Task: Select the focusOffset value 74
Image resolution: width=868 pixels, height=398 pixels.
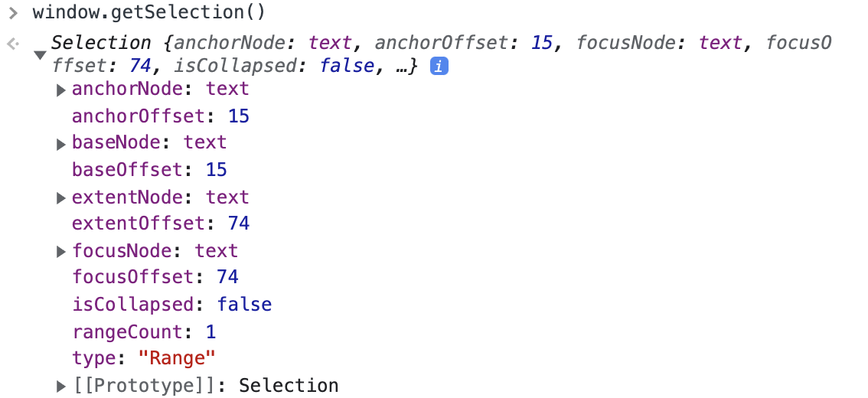Action: pyautogui.click(x=227, y=276)
